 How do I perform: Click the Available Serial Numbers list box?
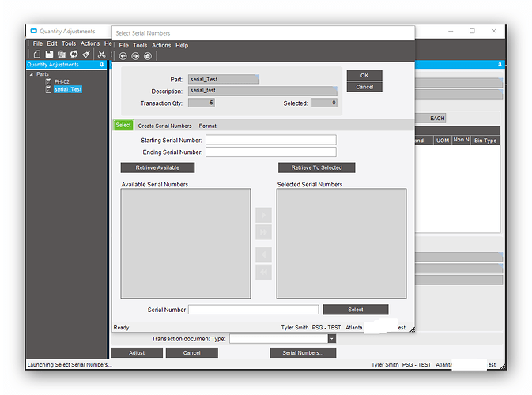click(x=186, y=243)
